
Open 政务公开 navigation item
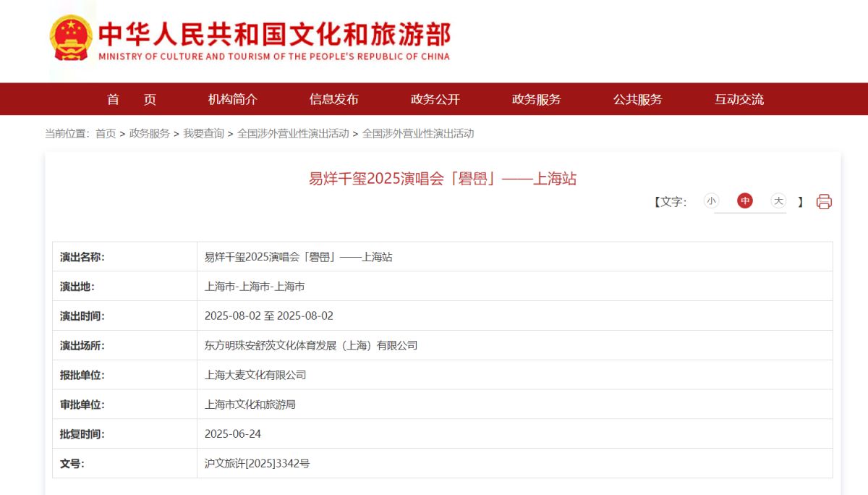(435, 100)
